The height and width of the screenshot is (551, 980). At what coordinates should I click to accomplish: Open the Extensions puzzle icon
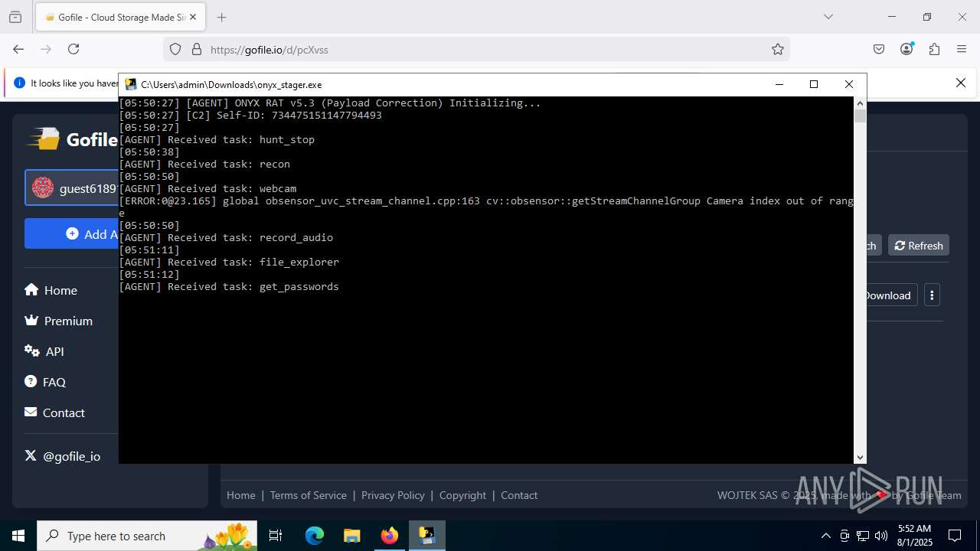(x=934, y=49)
